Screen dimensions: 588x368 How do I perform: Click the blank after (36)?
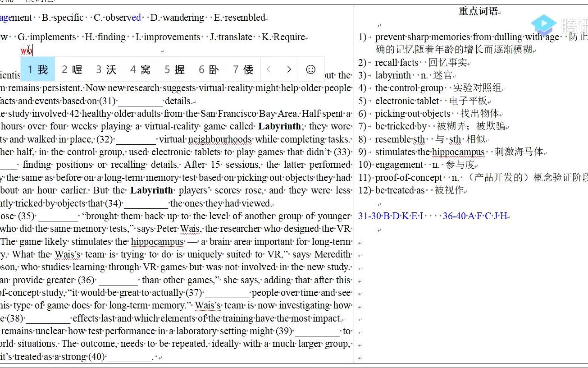point(119,280)
